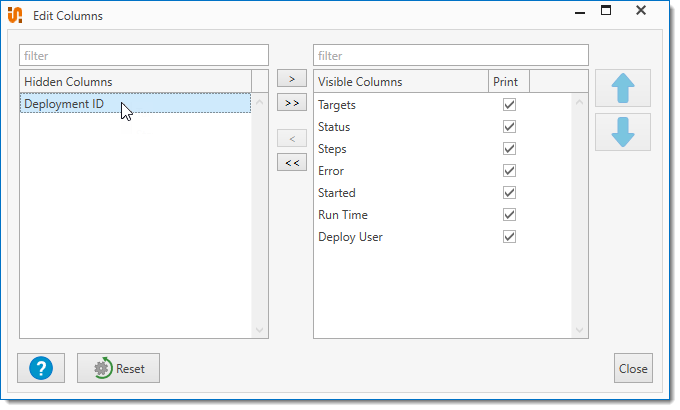
Task: Reset columns to the default layout
Action: [x=118, y=368]
